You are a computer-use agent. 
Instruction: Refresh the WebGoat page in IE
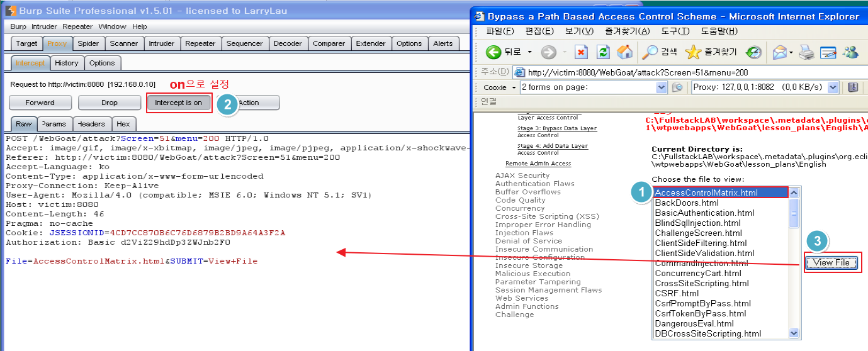(x=603, y=52)
